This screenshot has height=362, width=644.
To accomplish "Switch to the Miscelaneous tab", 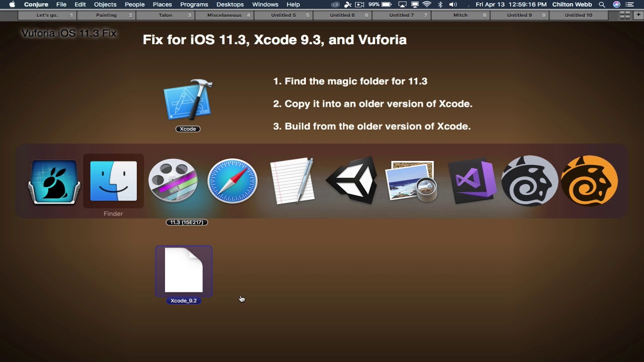I will click(224, 15).
